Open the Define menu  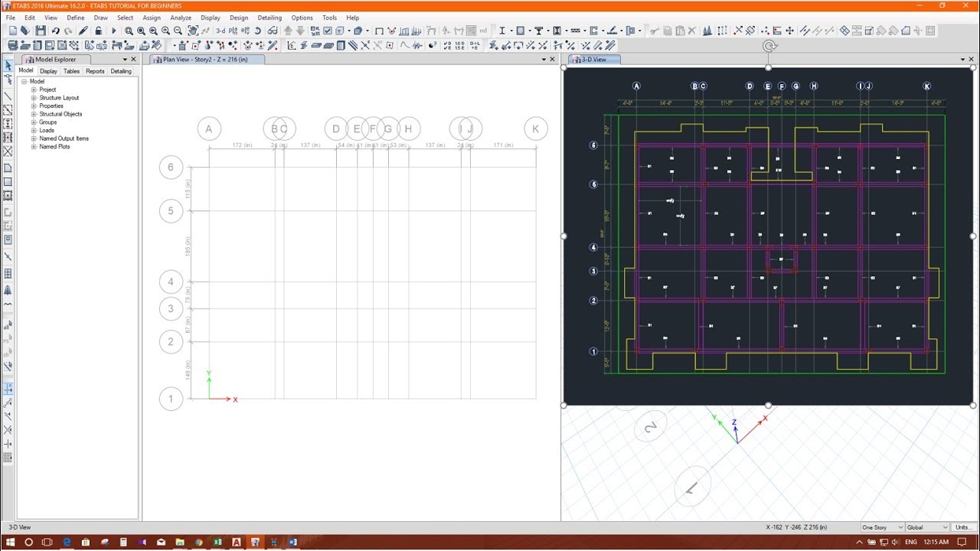click(x=75, y=18)
